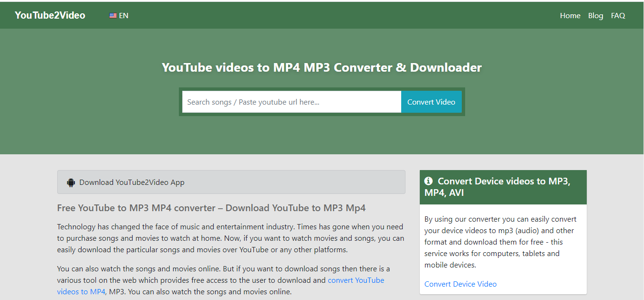Click the sidebar text By using our converter
The width and height of the screenshot is (644, 300).
tap(501, 242)
